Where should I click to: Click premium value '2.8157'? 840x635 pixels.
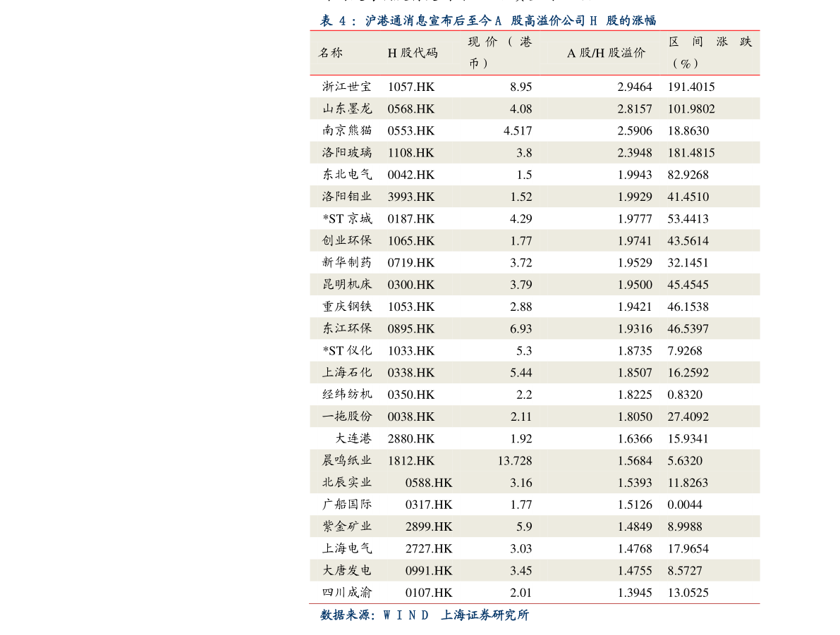coord(635,109)
